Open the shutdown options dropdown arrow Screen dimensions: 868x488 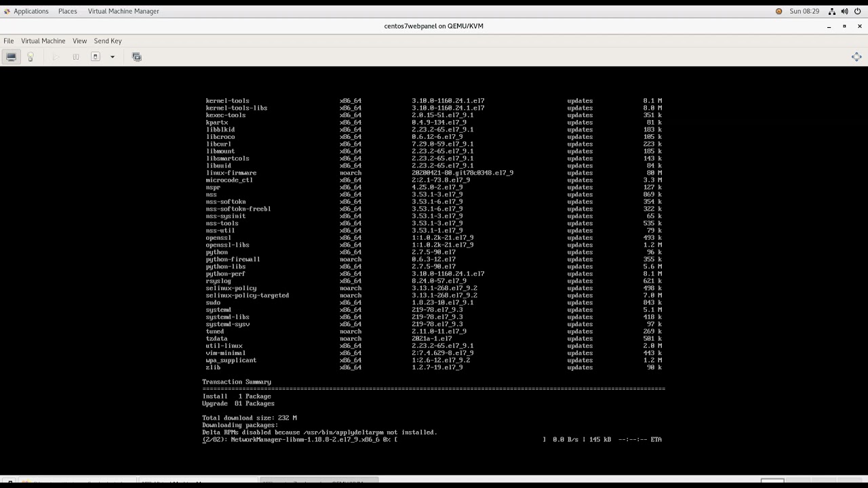click(113, 57)
